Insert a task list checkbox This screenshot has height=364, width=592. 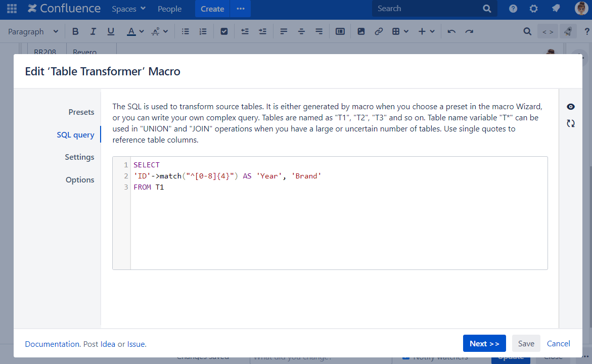(224, 31)
